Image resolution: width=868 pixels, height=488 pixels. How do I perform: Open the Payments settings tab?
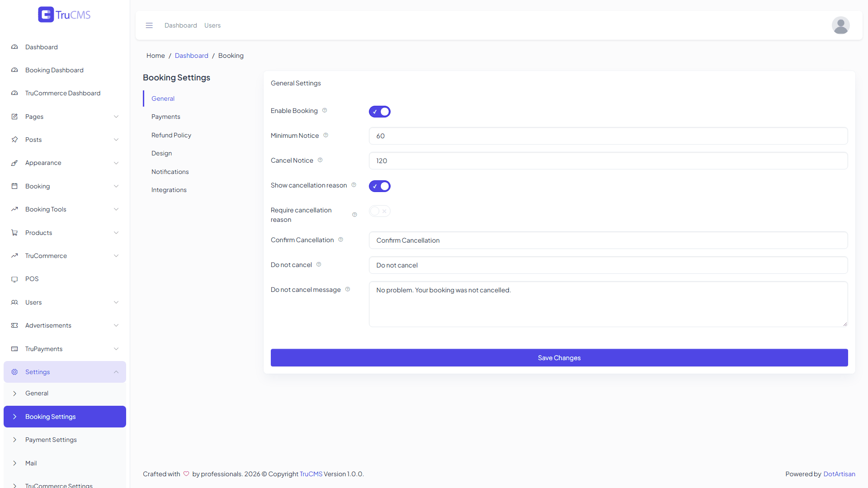166,117
